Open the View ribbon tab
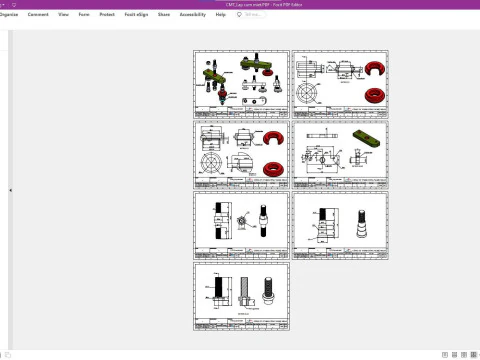480x360 pixels. click(63, 14)
